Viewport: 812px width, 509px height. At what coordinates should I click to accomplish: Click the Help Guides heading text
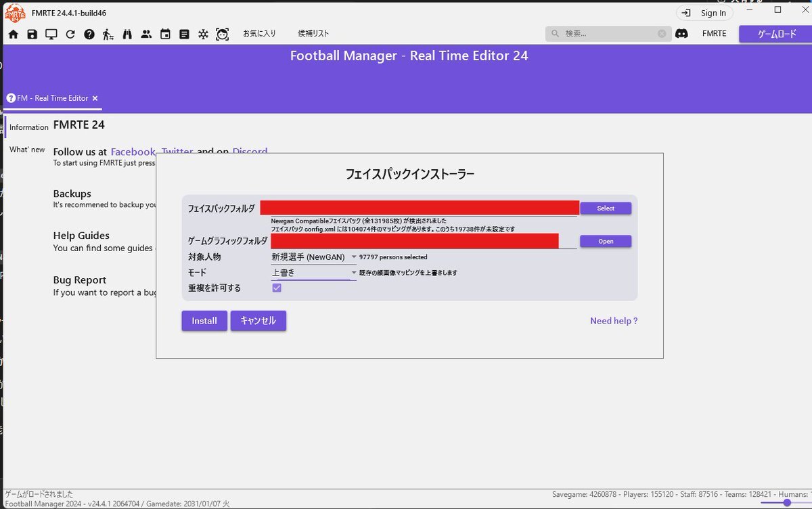pyautogui.click(x=81, y=236)
